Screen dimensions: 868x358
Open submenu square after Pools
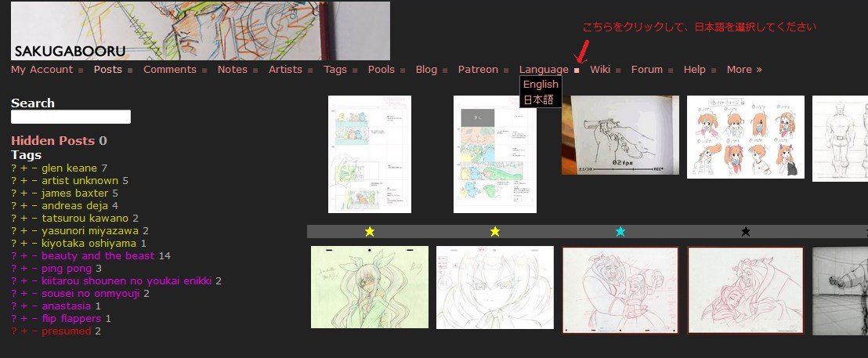(403, 71)
